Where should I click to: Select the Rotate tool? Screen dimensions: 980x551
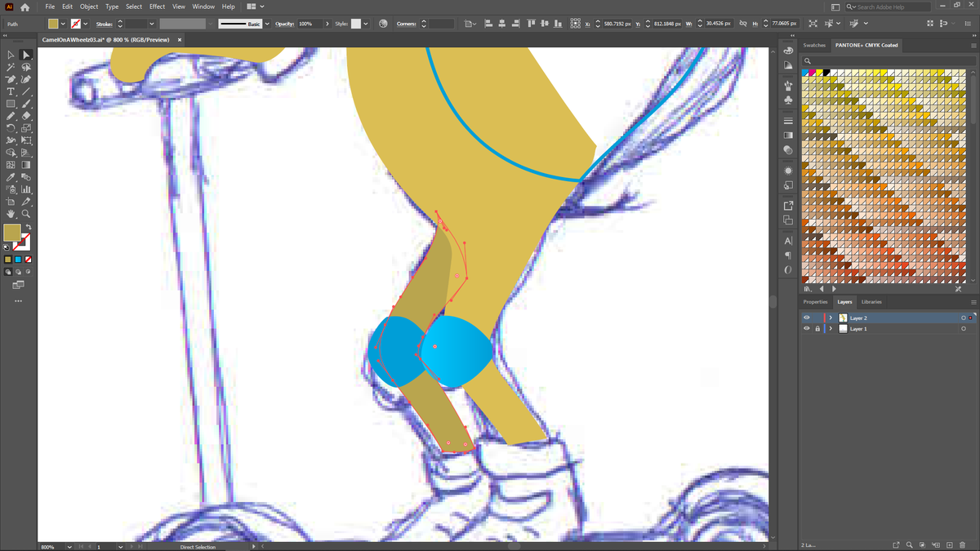pos(11,128)
